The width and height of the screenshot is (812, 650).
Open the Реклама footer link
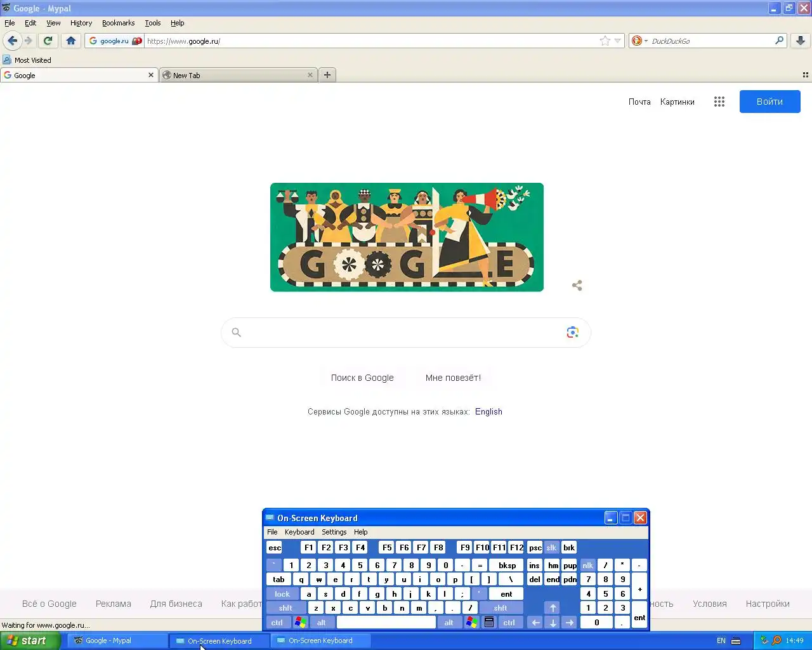click(x=114, y=604)
